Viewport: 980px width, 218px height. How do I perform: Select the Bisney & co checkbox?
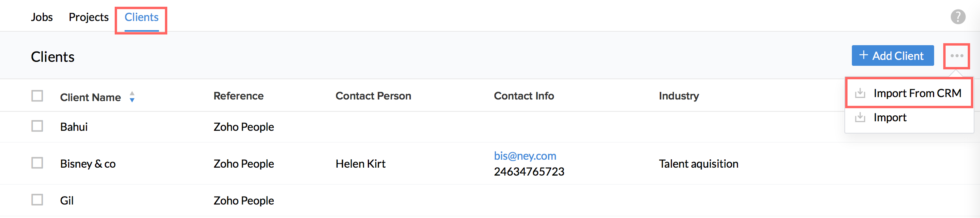tap(37, 163)
